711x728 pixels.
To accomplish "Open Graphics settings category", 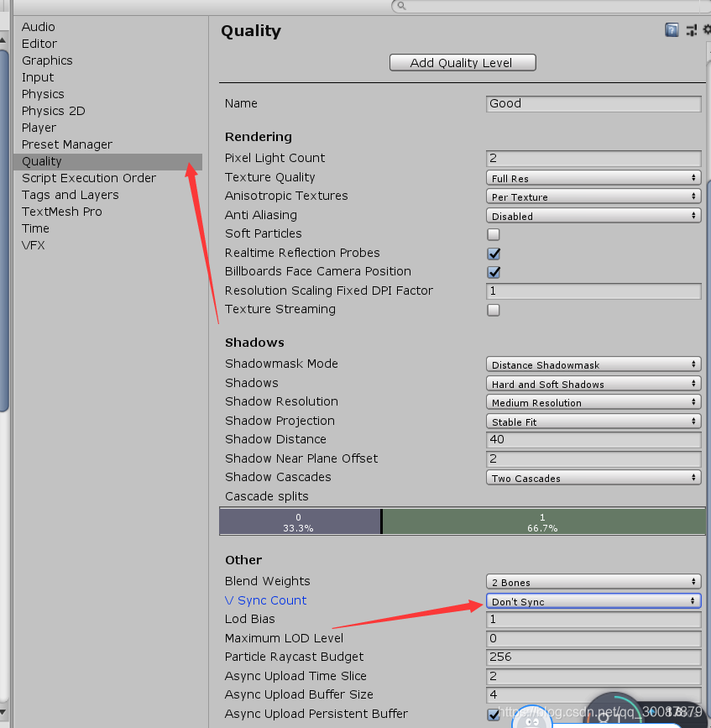I will point(47,60).
